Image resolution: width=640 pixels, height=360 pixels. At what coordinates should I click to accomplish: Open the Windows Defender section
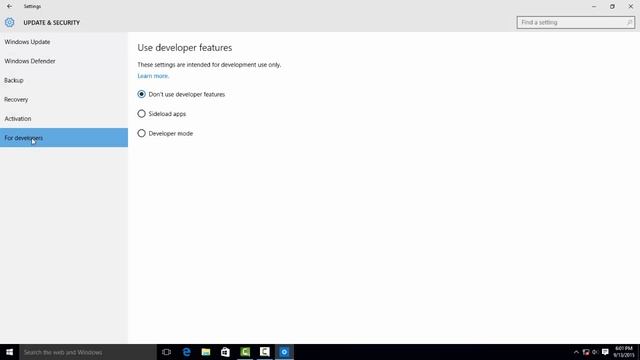coord(64,61)
